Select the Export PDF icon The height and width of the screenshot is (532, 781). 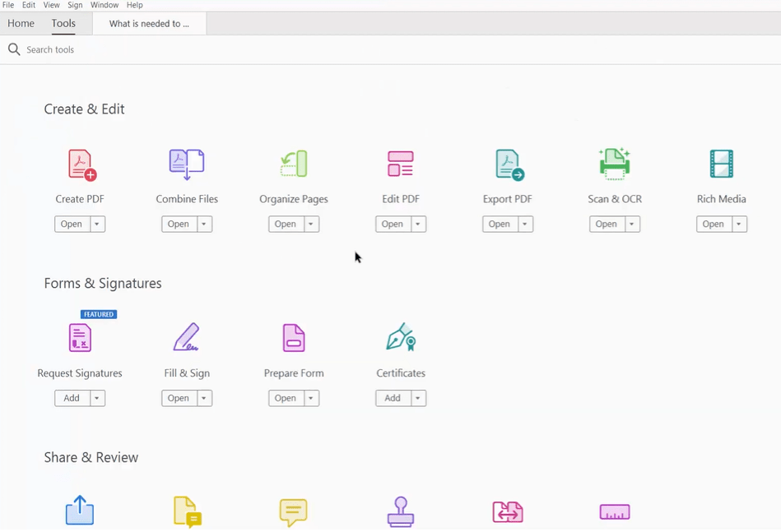[509, 164]
